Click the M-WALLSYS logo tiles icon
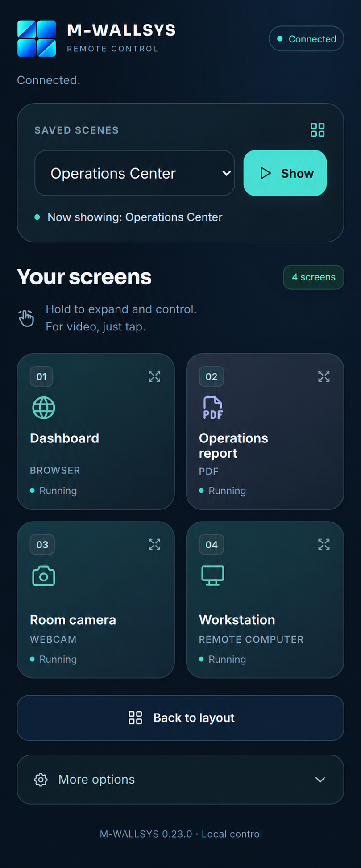 pyautogui.click(x=37, y=39)
